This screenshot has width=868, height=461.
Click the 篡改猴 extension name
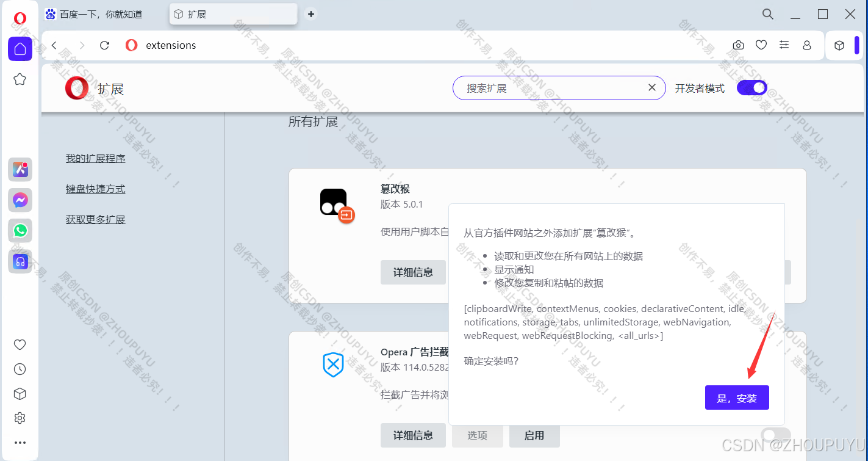pyautogui.click(x=395, y=189)
